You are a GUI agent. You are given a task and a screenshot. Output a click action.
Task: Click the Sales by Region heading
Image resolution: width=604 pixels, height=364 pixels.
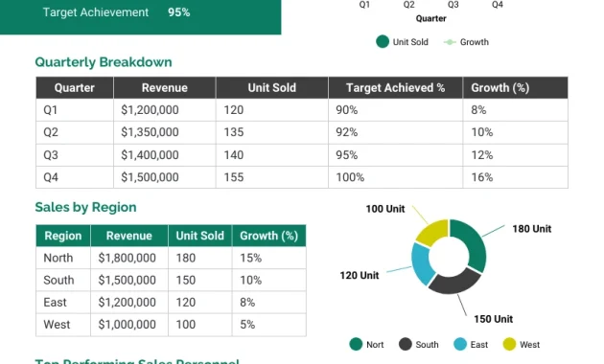(85, 207)
